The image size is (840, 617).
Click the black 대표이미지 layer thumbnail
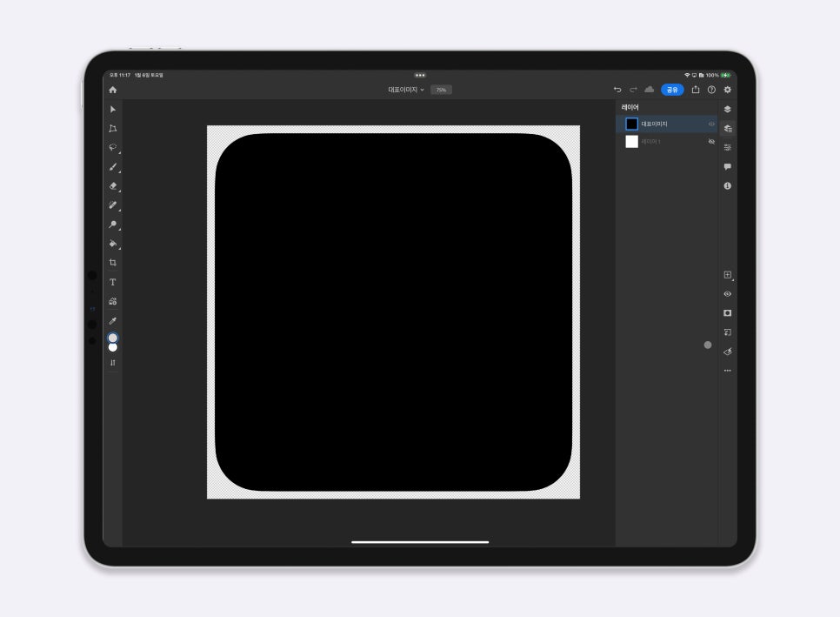[x=631, y=124]
